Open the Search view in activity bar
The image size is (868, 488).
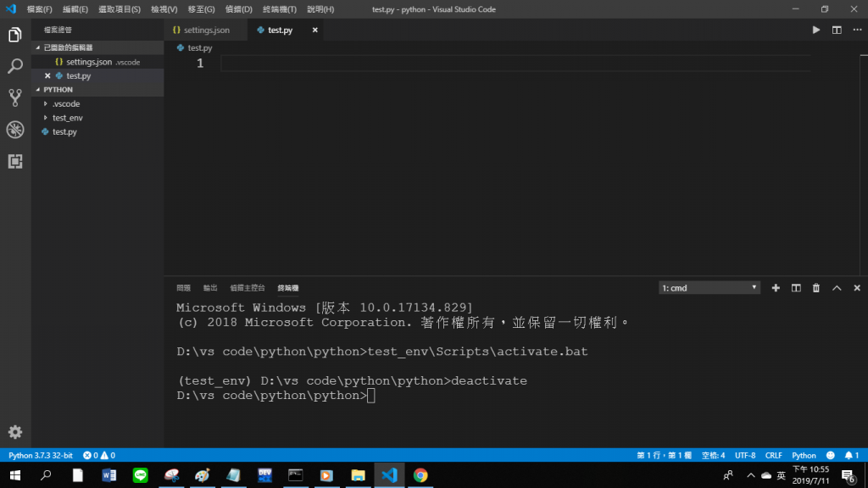pyautogui.click(x=15, y=66)
